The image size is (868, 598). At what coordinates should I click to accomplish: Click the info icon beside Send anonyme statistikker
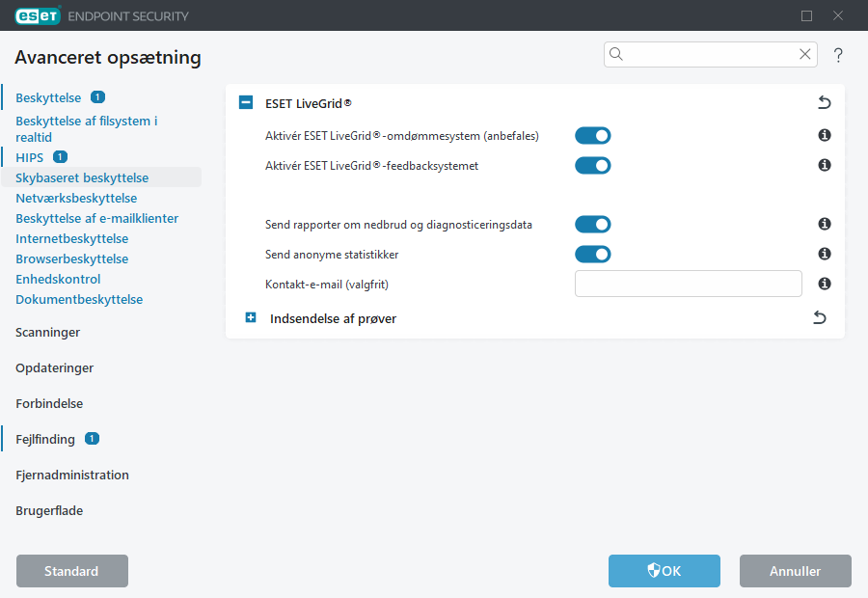(x=825, y=254)
